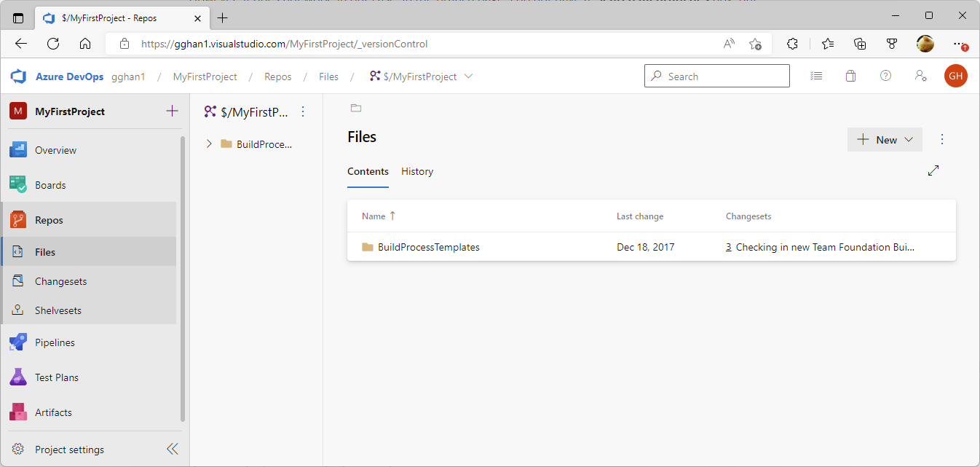Screen dimensions: 980x467
Task: Open changeset 3 link
Action: point(728,247)
